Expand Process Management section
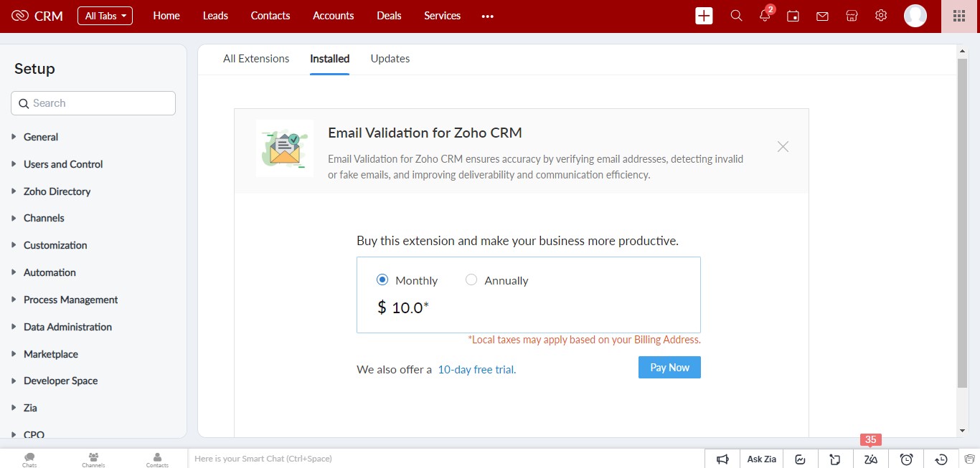This screenshot has width=980, height=468. 70,300
